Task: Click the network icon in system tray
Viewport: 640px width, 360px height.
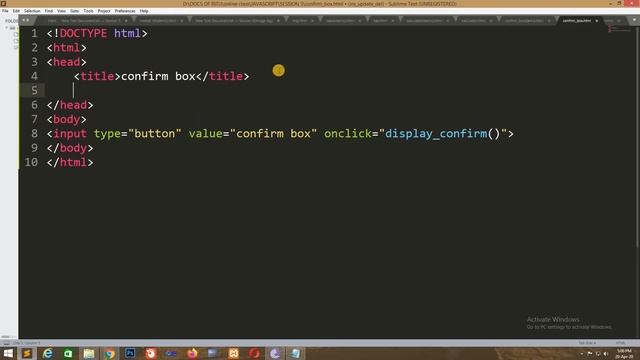Action: point(598,353)
